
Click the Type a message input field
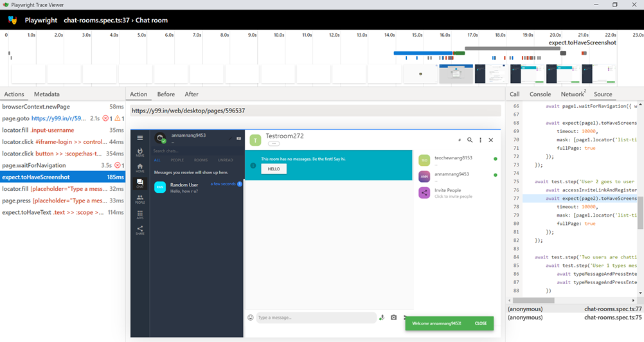coord(315,318)
